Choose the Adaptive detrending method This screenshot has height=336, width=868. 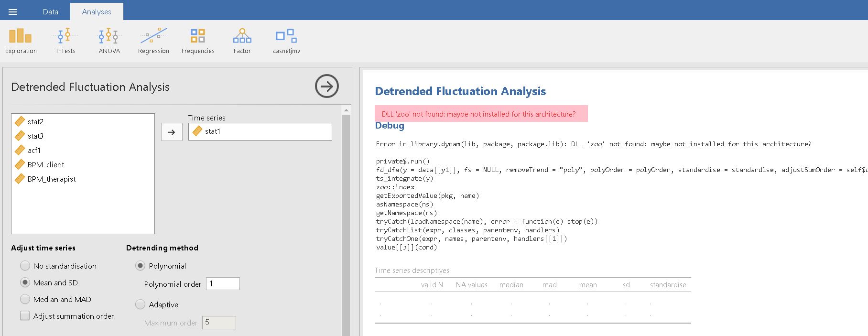click(140, 304)
